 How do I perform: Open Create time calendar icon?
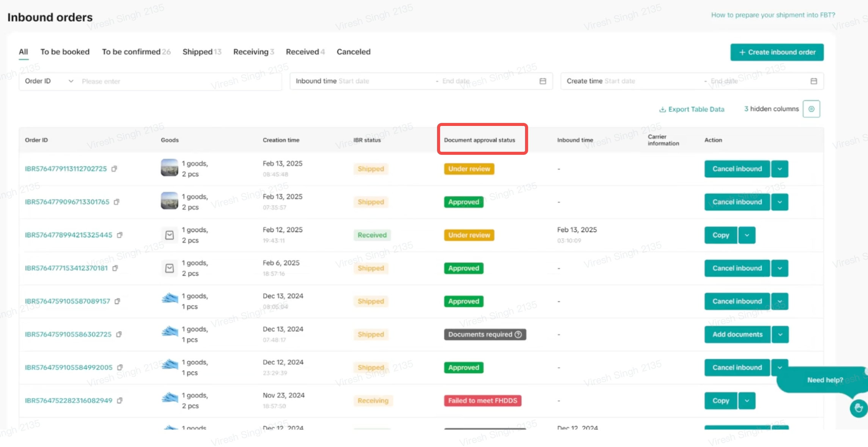[814, 81]
